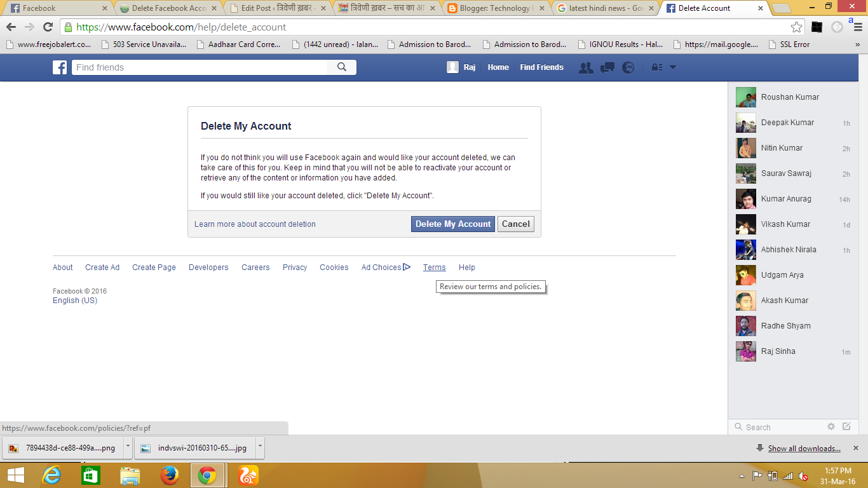Expand the bookmarks overflow chevron
This screenshot has height=488, width=868.
[858, 44]
